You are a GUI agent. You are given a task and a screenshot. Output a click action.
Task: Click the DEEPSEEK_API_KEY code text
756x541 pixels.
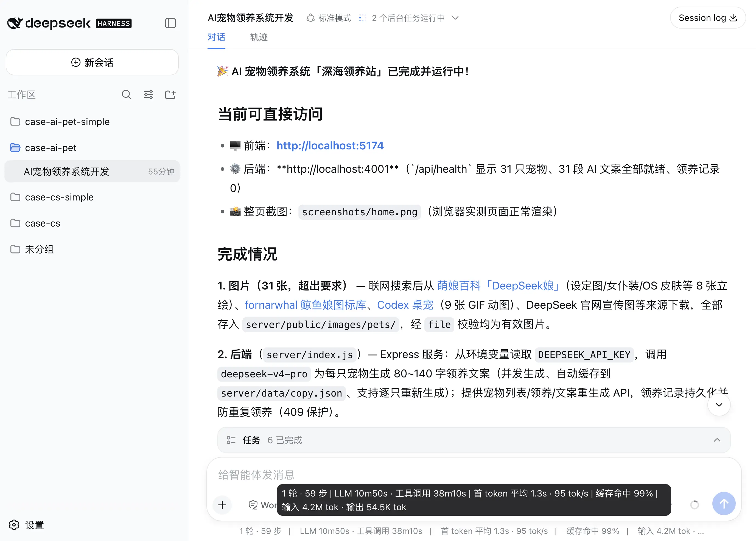click(584, 355)
